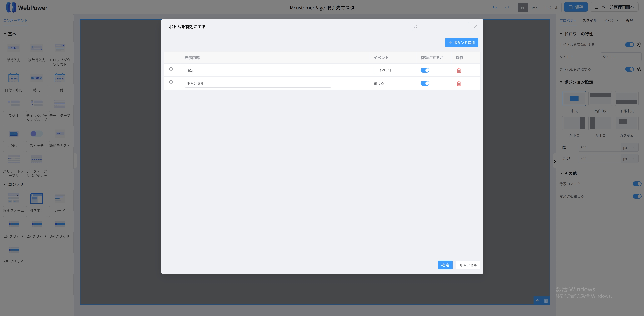Open the 幅 unit px dropdown
This screenshot has height=316, width=644.
click(x=630, y=148)
